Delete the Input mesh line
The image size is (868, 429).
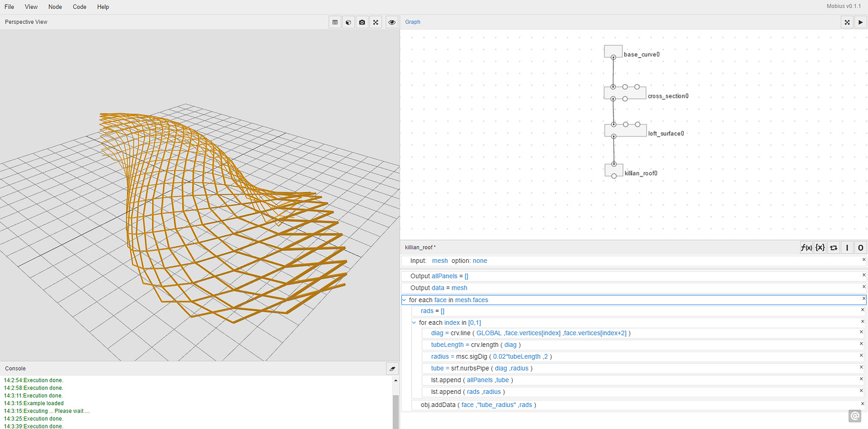pos(863,260)
